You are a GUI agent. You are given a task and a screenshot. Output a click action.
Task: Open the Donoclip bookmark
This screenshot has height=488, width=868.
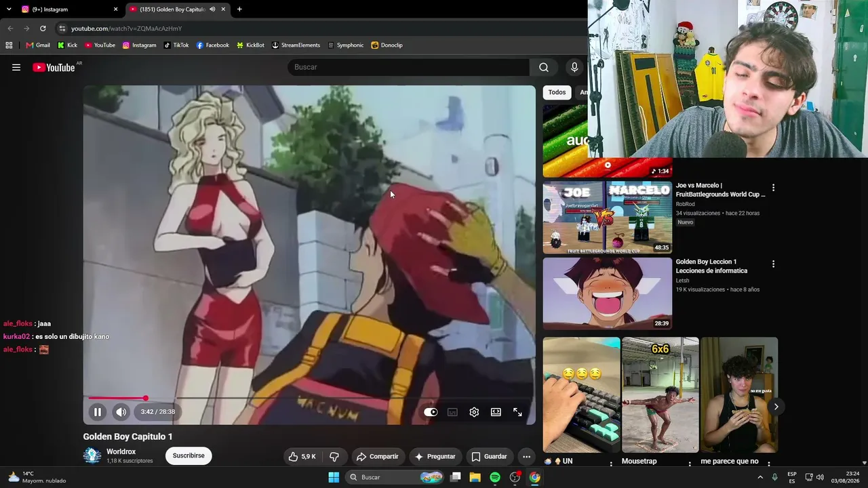pyautogui.click(x=387, y=45)
